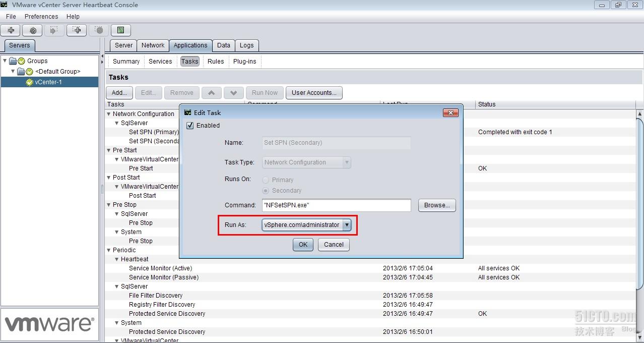Select the Registry Filter Discovery task row
This screenshot has width=644, height=343.
[370, 305]
